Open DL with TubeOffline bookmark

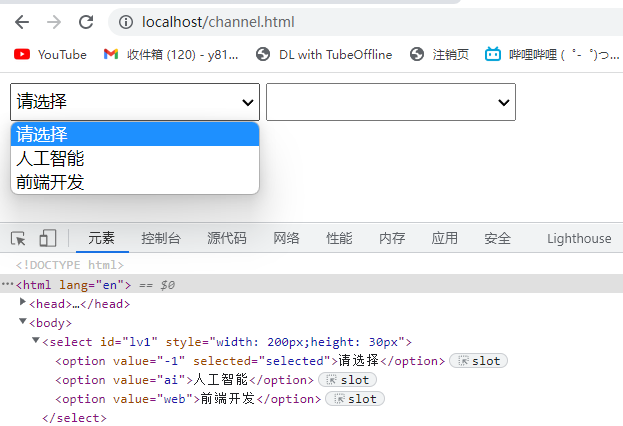tap(324, 54)
